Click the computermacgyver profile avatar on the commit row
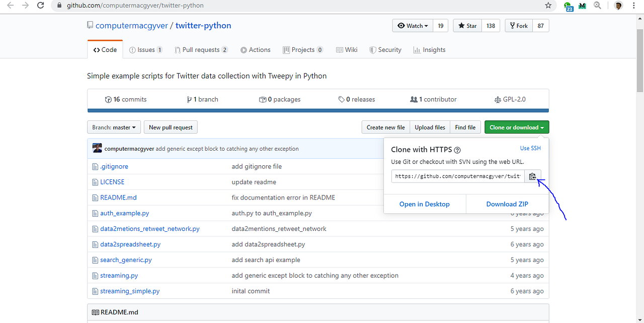 pos(97,149)
